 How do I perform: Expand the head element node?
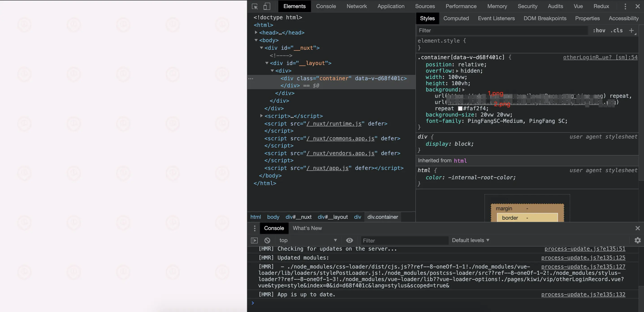coord(256,32)
